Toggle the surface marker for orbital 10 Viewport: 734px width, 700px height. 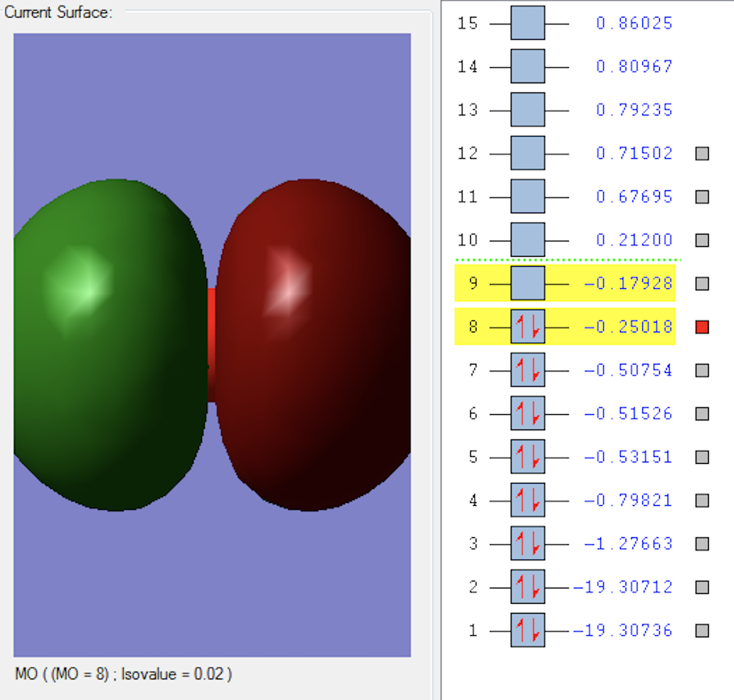tap(702, 241)
